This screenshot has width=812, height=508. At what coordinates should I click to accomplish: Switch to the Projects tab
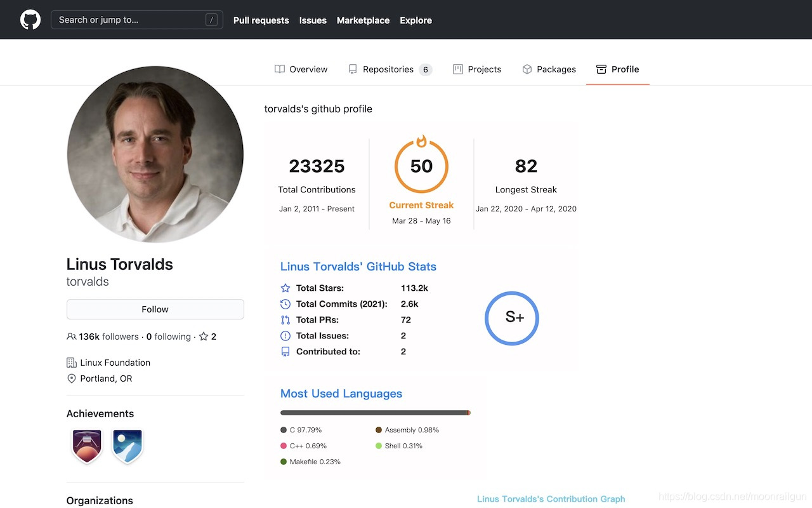click(477, 69)
